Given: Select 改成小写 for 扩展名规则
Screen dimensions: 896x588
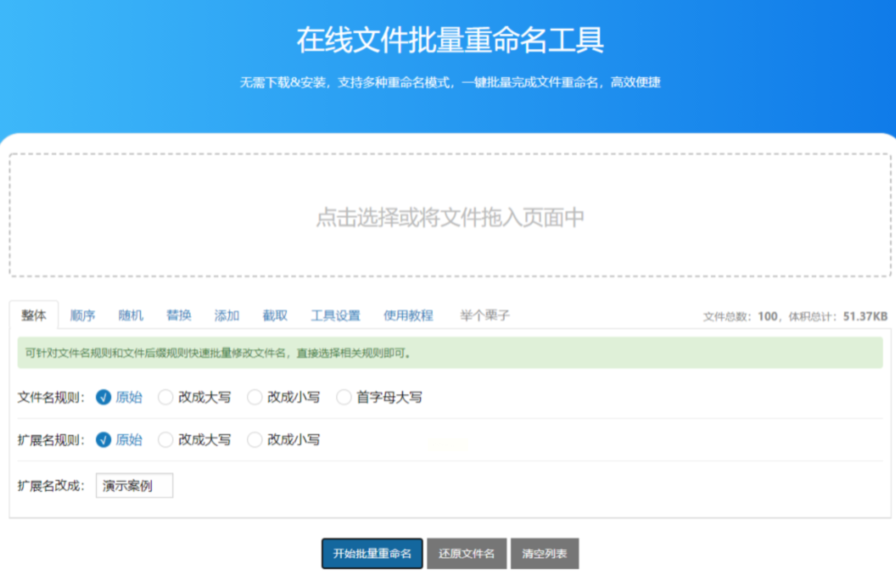Looking at the screenshot, I should [255, 440].
